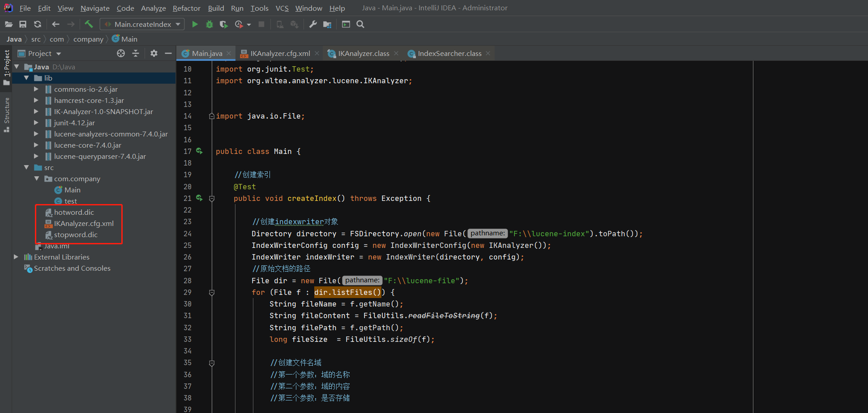Run with Coverage shield icon

click(224, 24)
